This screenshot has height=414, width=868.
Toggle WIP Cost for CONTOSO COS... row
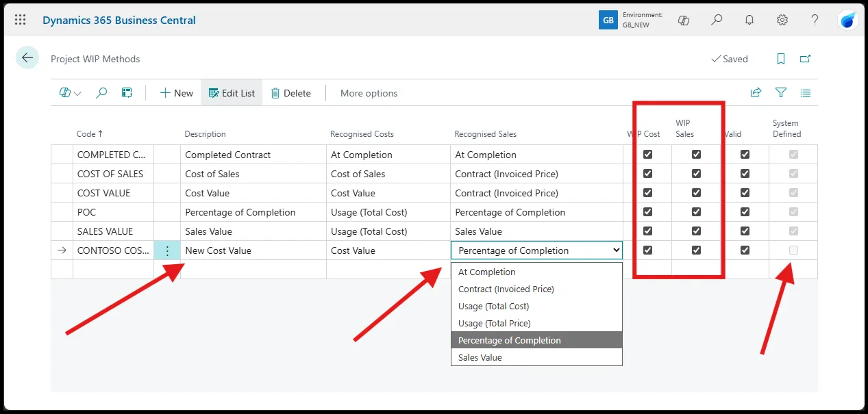click(x=647, y=250)
